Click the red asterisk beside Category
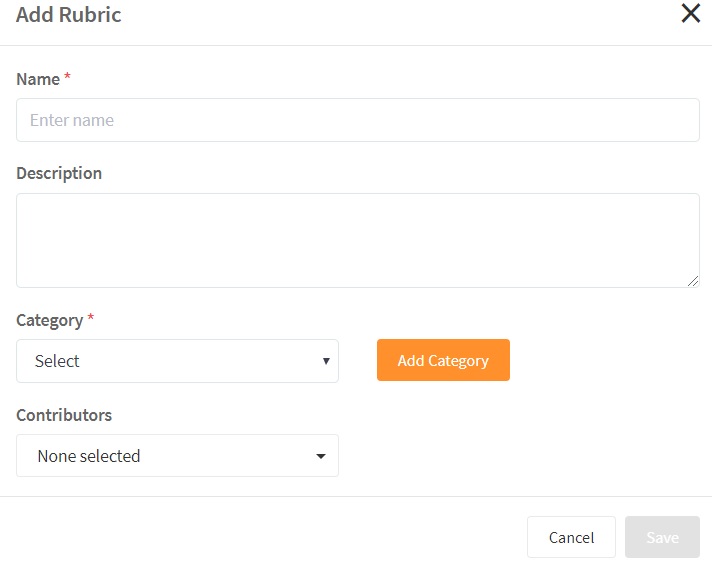 91,319
